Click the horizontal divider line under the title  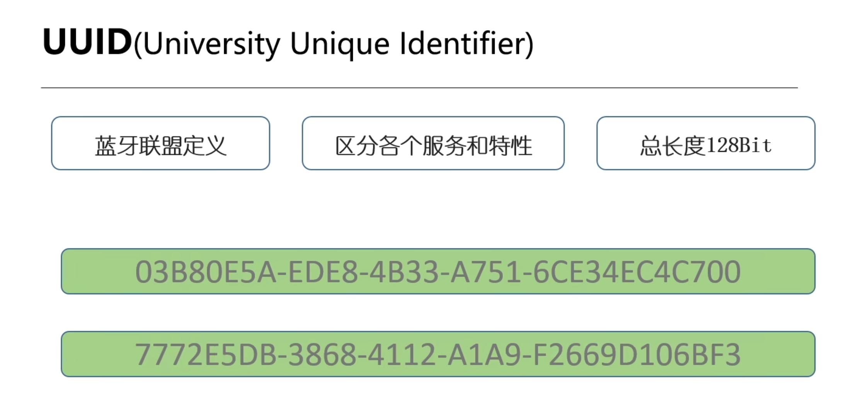click(419, 88)
